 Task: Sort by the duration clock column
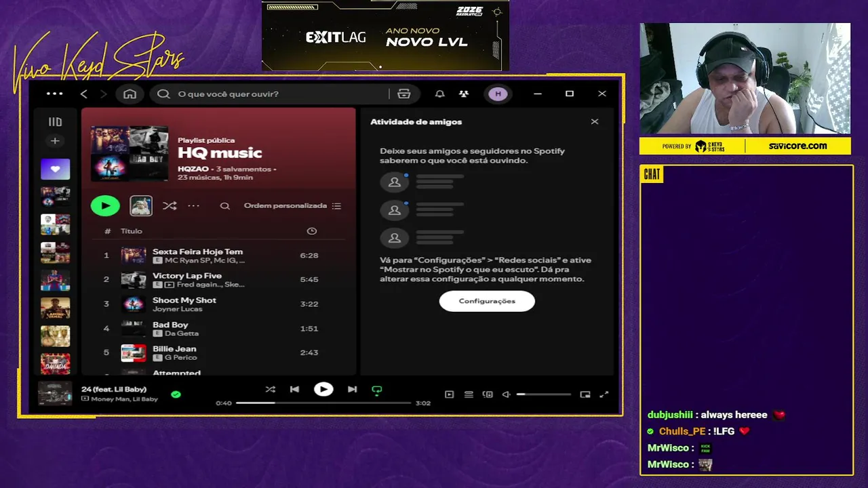[311, 231]
